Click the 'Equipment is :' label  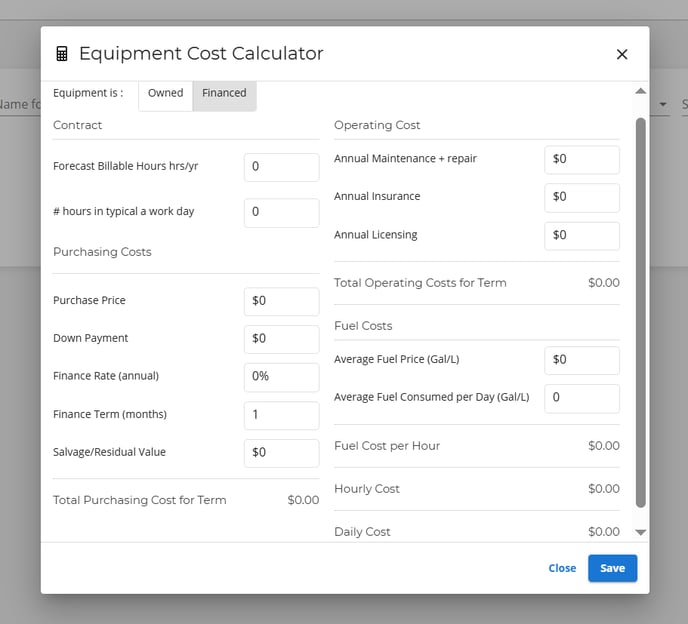88,93
